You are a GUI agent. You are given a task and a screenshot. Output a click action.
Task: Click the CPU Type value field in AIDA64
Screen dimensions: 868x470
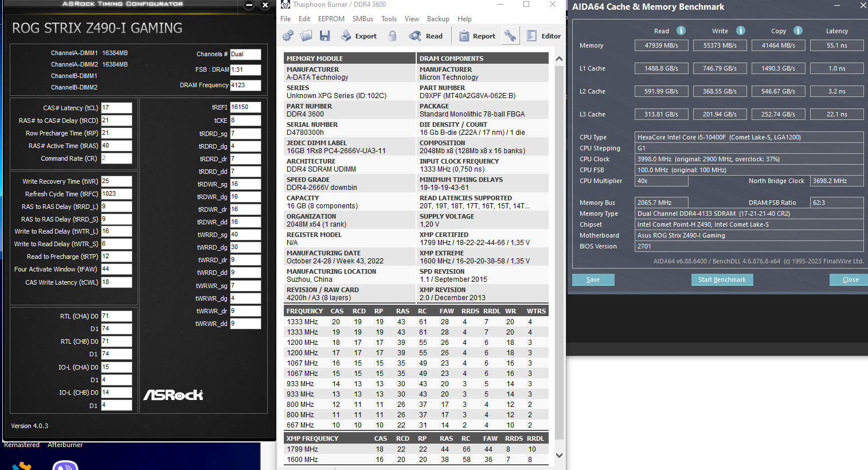[x=749, y=137]
